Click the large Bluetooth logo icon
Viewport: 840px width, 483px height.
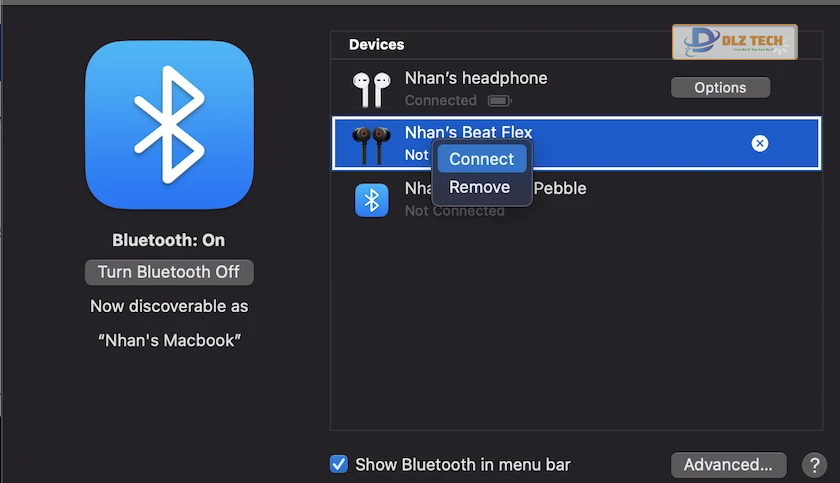pos(169,125)
